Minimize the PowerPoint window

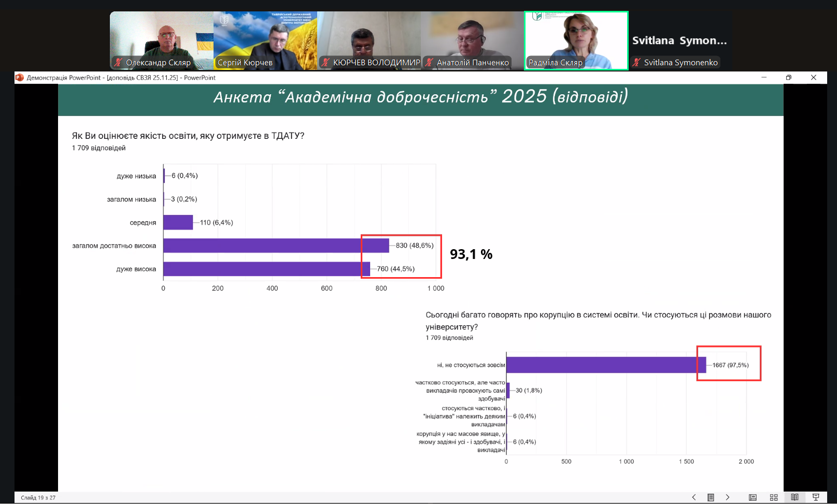click(x=764, y=78)
